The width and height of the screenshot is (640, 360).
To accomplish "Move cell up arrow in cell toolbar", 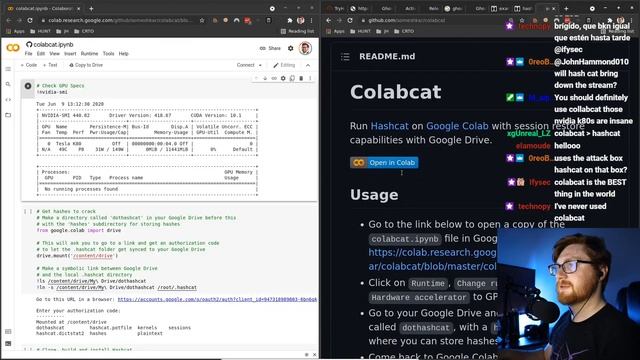I will [256, 78].
